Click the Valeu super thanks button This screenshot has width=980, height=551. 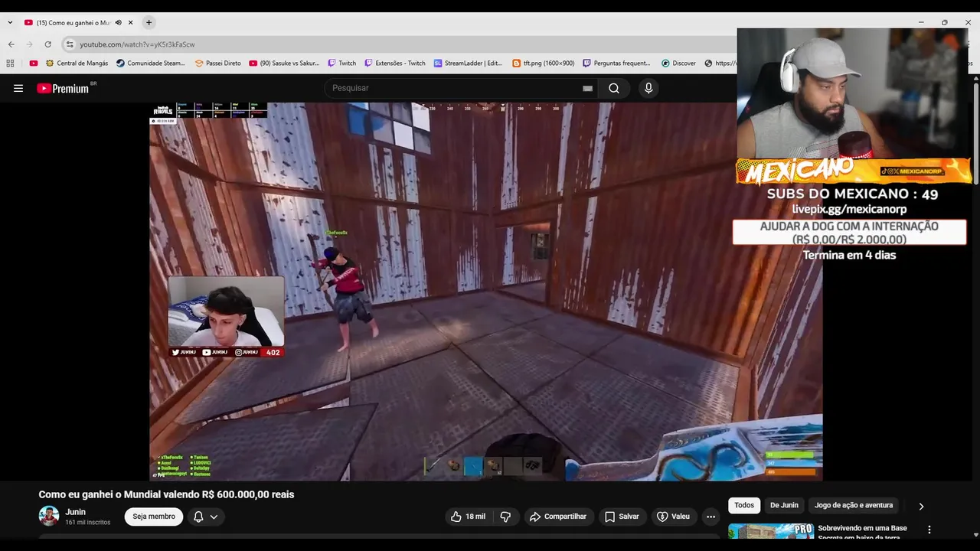[673, 517]
